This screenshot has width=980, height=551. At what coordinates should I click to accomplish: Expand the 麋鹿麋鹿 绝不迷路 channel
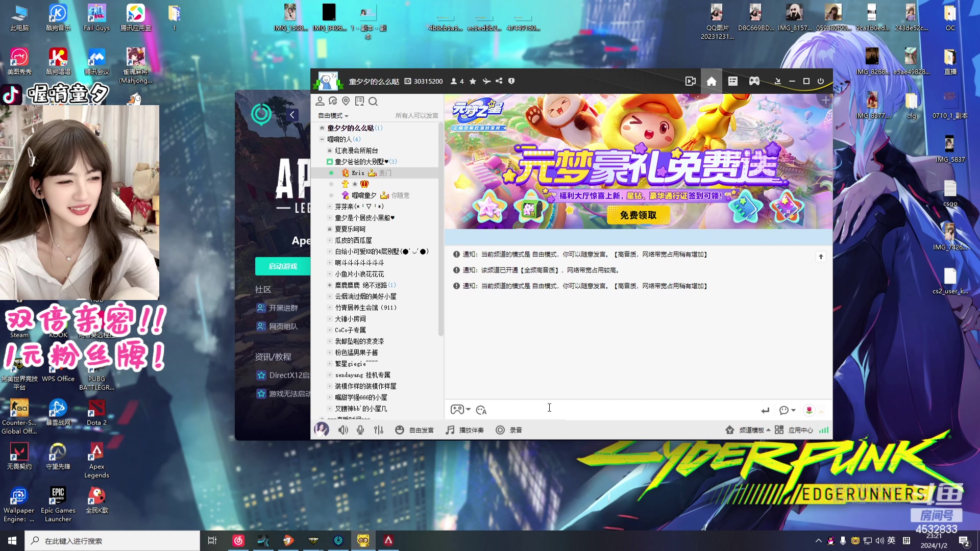pyautogui.click(x=330, y=285)
